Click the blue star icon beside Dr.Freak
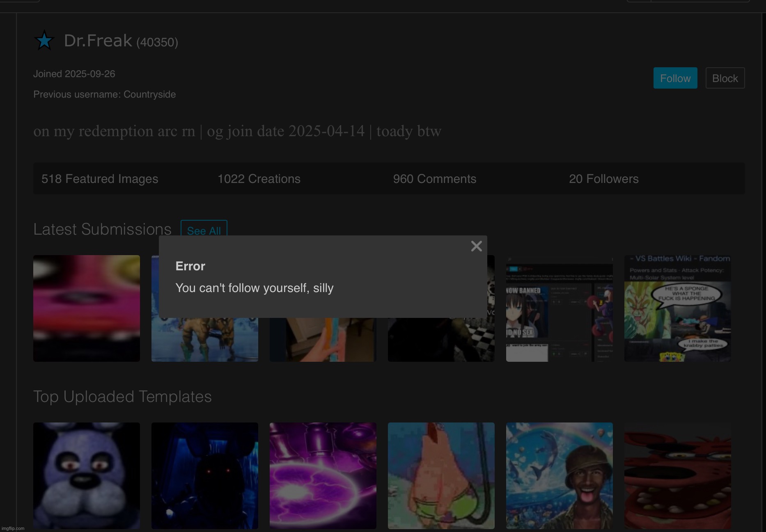766x532 pixels. tap(44, 41)
